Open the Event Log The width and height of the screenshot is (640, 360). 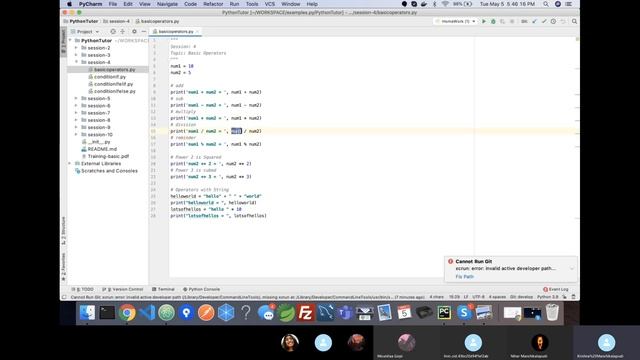click(556, 289)
